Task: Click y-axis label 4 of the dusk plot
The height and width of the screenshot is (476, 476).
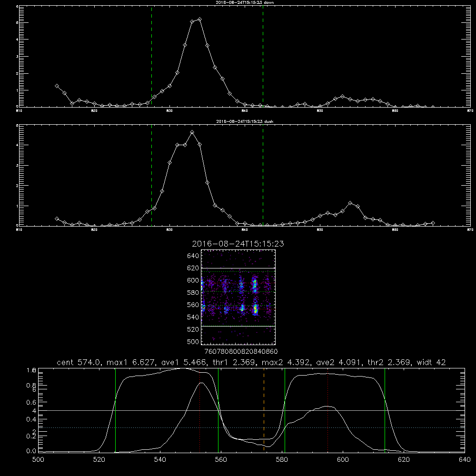Action: [x=17, y=145]
